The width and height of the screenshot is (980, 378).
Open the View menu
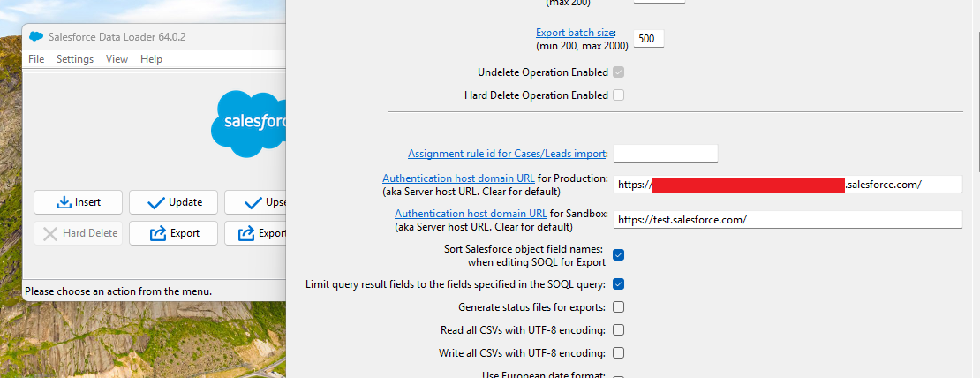(x=117, y=58)
